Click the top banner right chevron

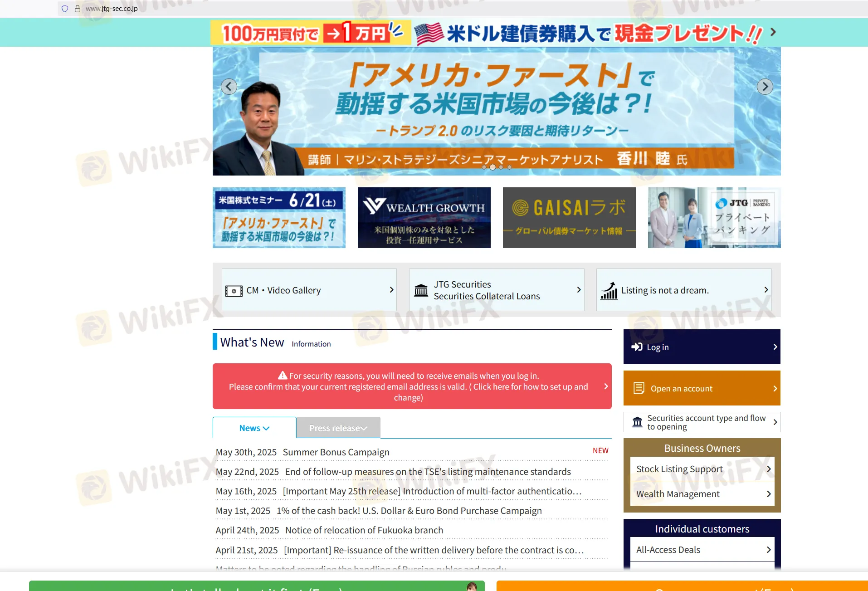pos(773,32)
